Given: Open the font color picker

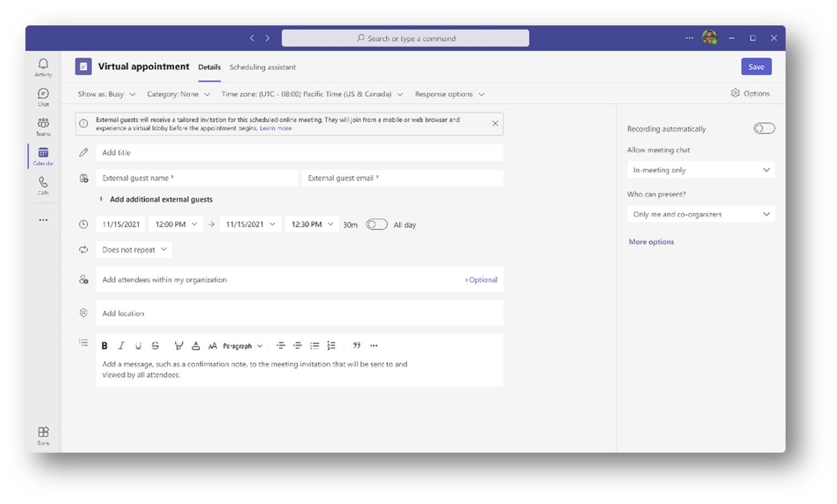Looking at the screenshot, I should coord(196,345).
